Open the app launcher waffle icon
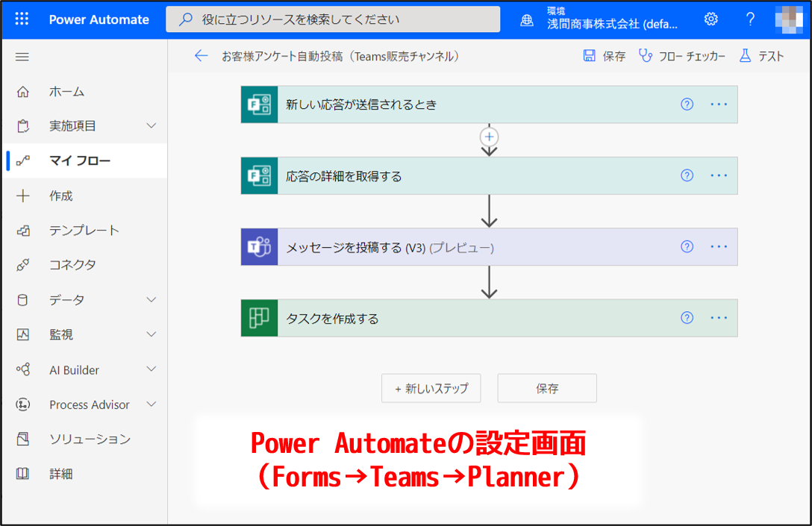Viewport: 812px width, 526px height. pyautogui.click(x=22, y=19)
